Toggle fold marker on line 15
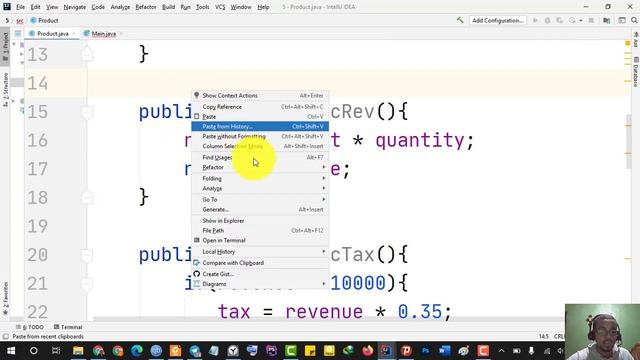 (x=87, y=112)
